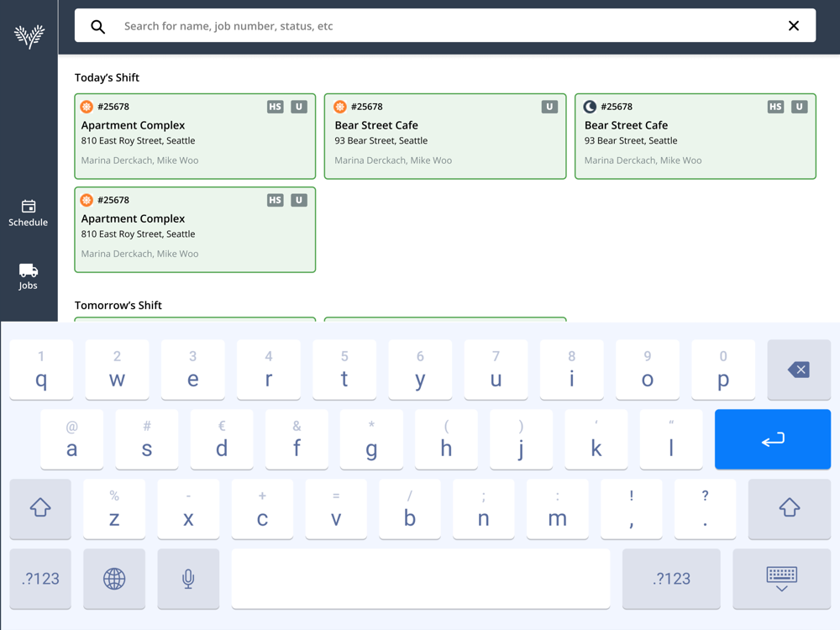
Task: Tap the left shift key
Action: click(x=40, y=508)
